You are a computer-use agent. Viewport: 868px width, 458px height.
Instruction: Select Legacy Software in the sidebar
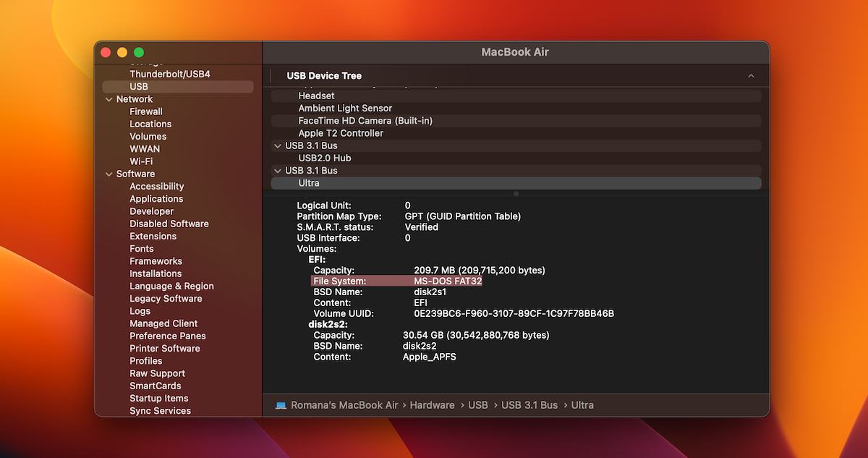(166, 299)
